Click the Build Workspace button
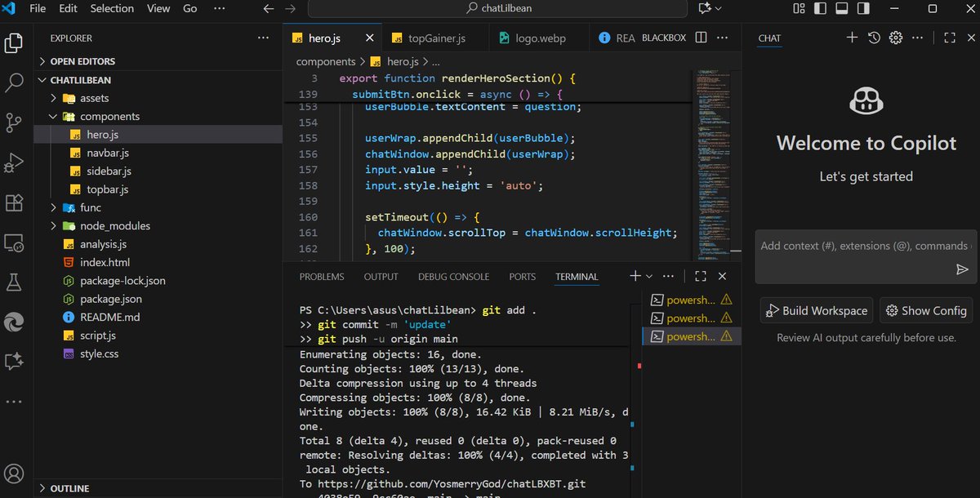980x498 pixels. (817, 310)
